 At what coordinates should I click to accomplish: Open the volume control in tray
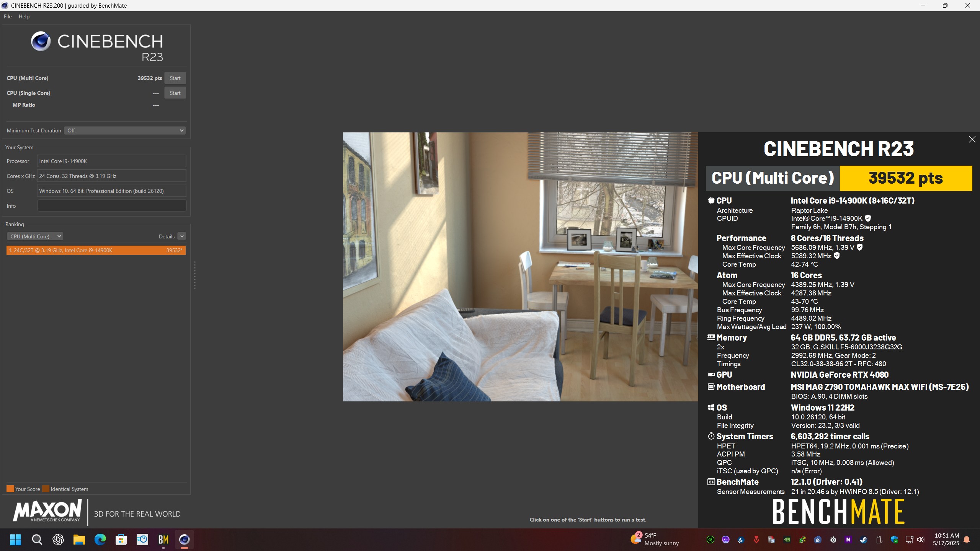click(921, 540)
